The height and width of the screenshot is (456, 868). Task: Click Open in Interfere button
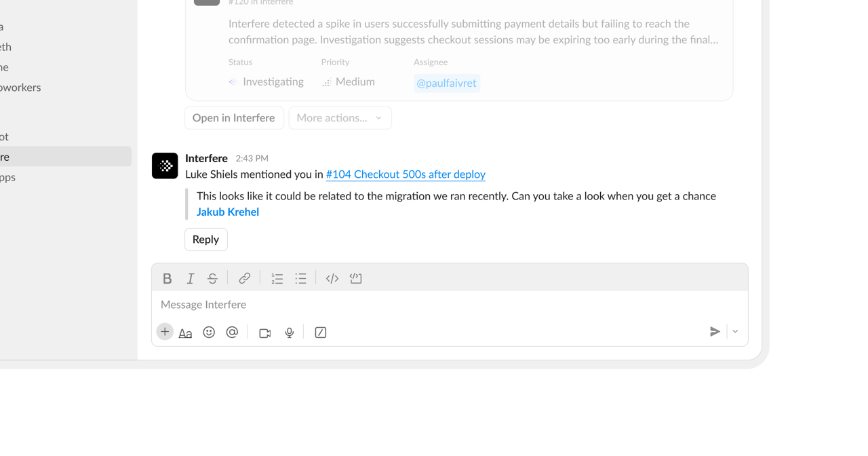tap(234, 118)
